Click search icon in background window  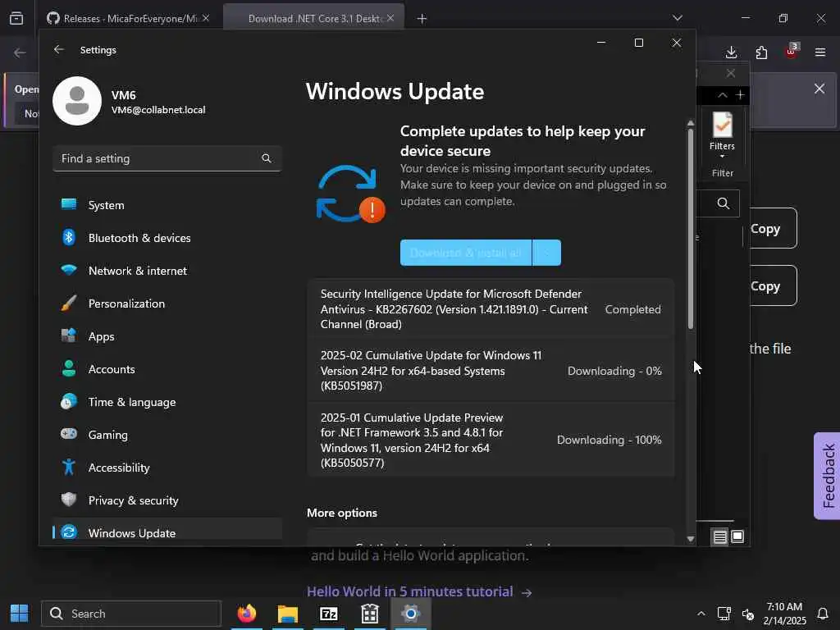[724, 203]
